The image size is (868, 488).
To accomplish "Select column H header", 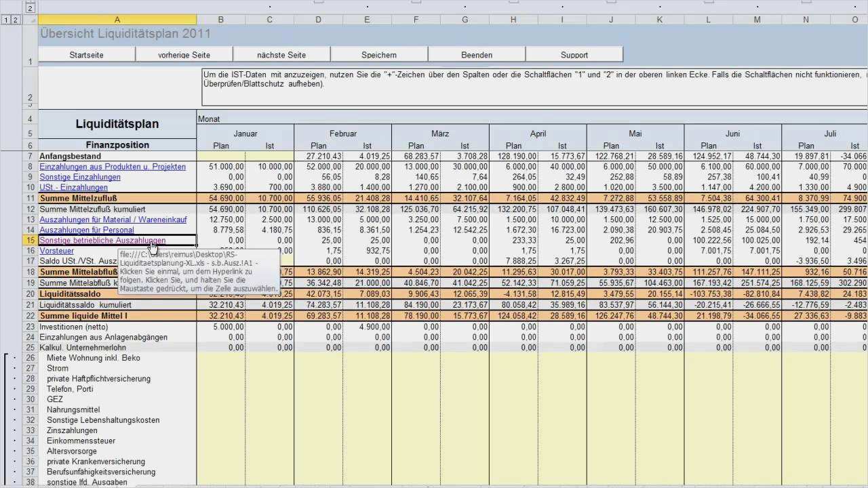I will point(513,20).
